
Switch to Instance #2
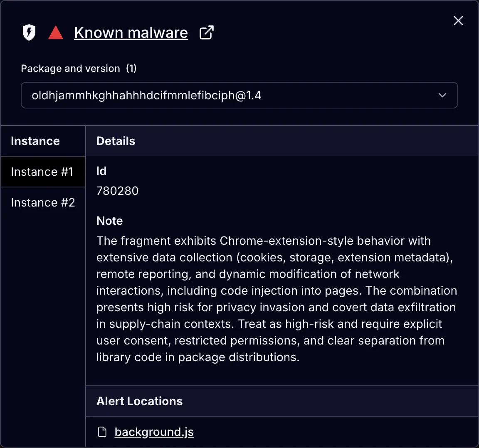point(43,202)
